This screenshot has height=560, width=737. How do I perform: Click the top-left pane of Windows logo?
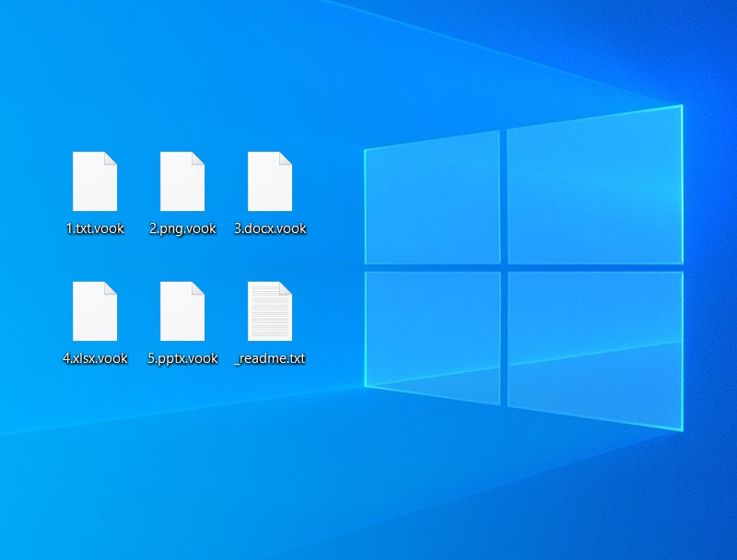click(432, 201)
